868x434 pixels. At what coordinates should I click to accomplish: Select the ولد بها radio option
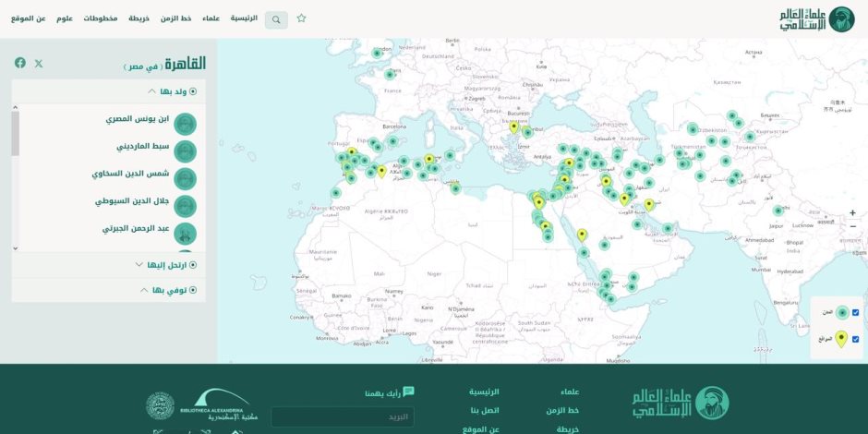tap(193, 92)
